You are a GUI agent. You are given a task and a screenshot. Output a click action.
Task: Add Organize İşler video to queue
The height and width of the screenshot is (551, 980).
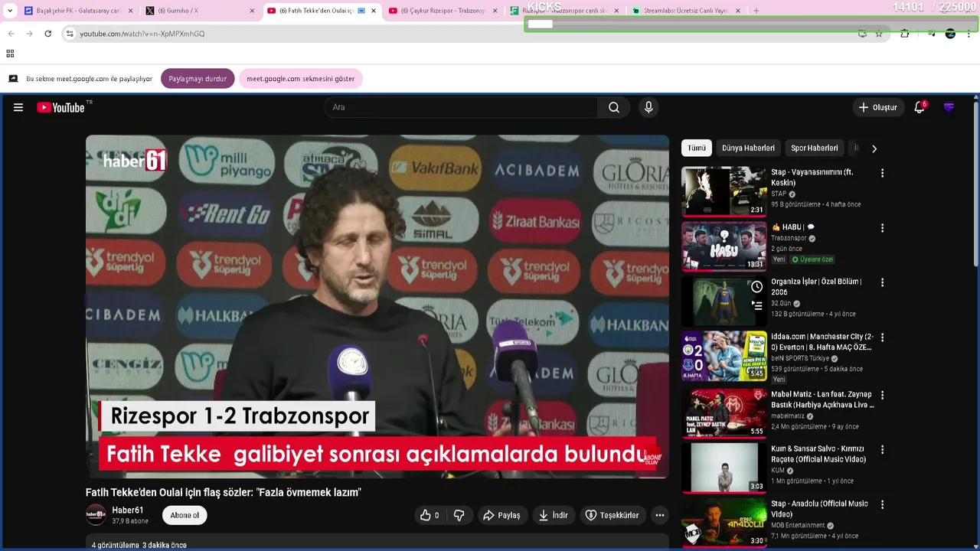pyautogui.click(x=756, y=305)
